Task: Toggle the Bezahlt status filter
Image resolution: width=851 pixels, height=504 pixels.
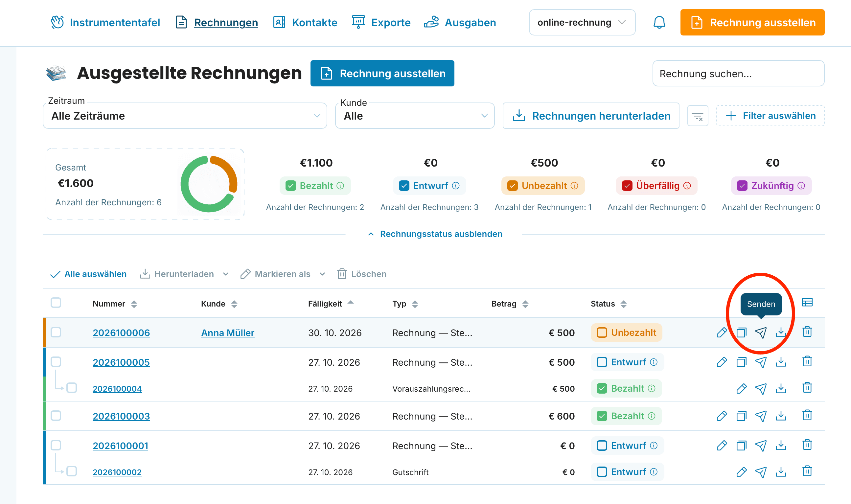Action: (x=315, y=186)
